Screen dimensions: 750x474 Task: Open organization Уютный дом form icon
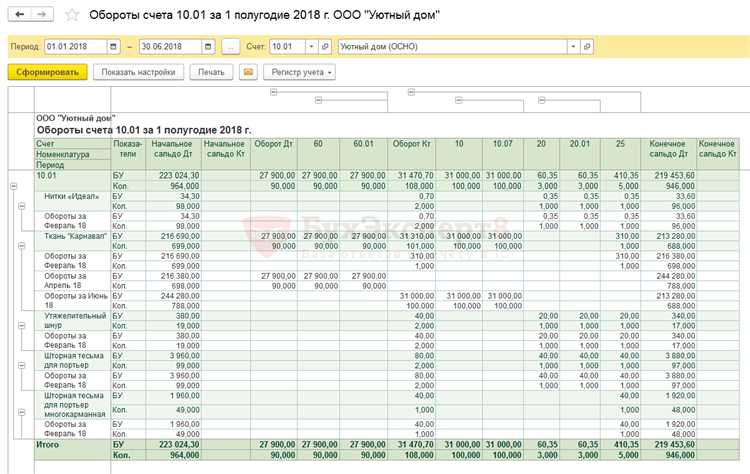coord(587,47)
